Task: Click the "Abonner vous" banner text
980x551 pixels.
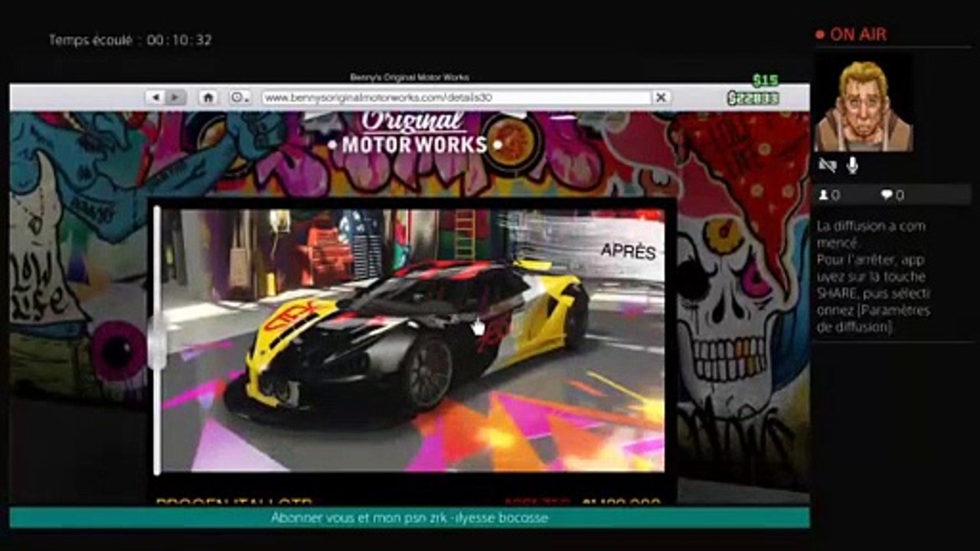Action: coord(410,518)
